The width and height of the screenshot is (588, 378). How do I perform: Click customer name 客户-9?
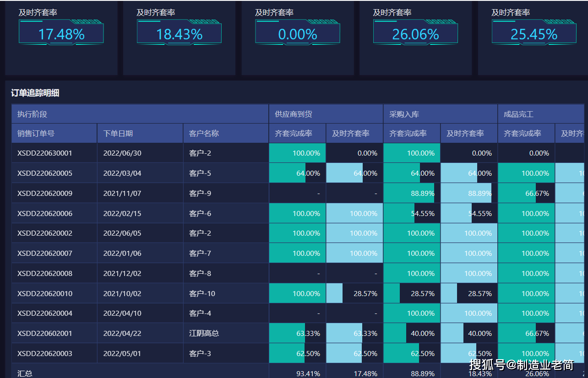tap(200, 194)
